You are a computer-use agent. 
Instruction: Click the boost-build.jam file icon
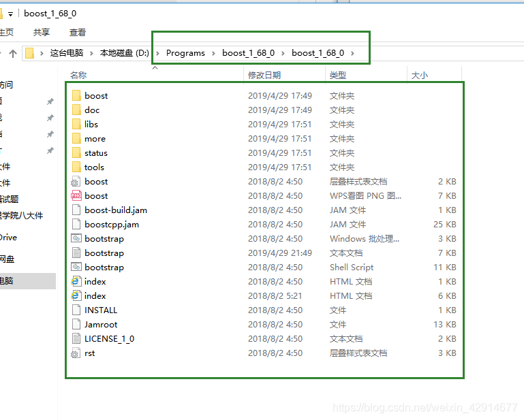(76, 210)
